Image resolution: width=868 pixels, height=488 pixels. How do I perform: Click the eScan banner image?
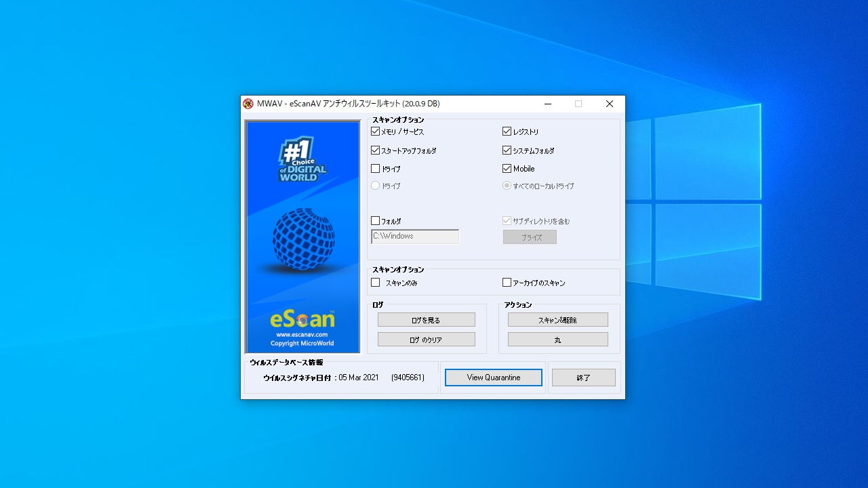302,237
